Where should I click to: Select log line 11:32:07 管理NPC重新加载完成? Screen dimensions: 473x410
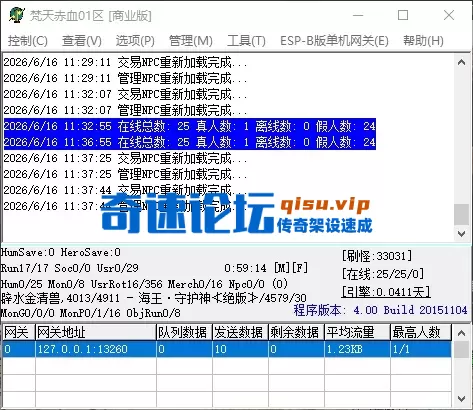(x=125, y=110)
